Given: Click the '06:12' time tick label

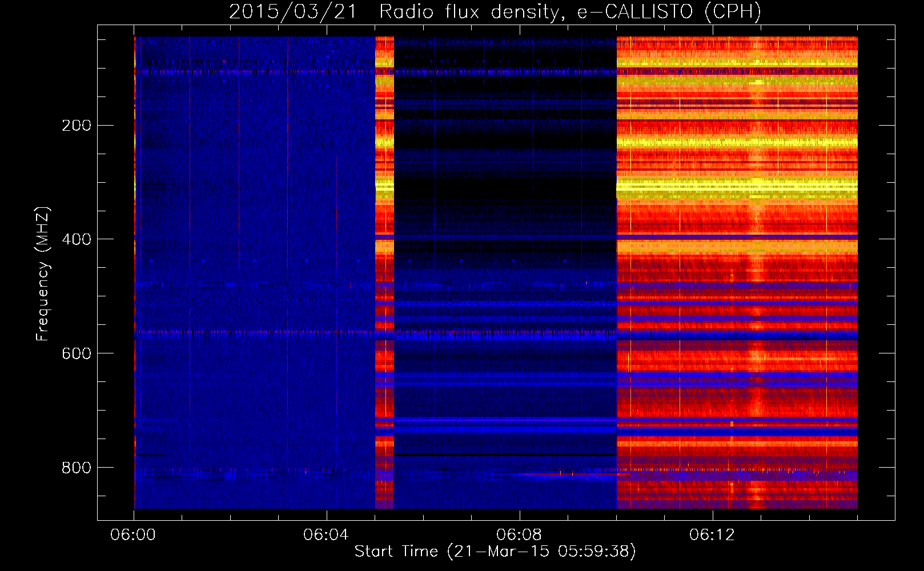Looking at the screenshot, I should pyautogui.click(x=712, y=534).
